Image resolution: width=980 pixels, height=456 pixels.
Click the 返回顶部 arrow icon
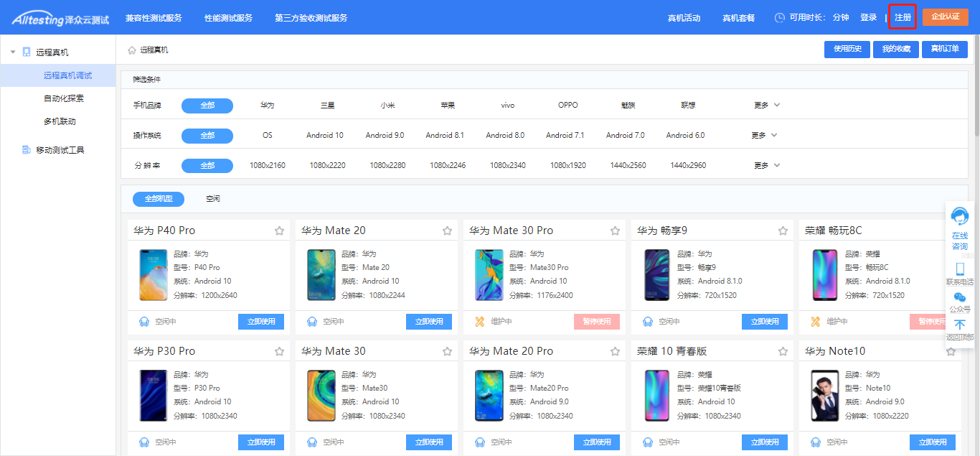pos(960,325)
